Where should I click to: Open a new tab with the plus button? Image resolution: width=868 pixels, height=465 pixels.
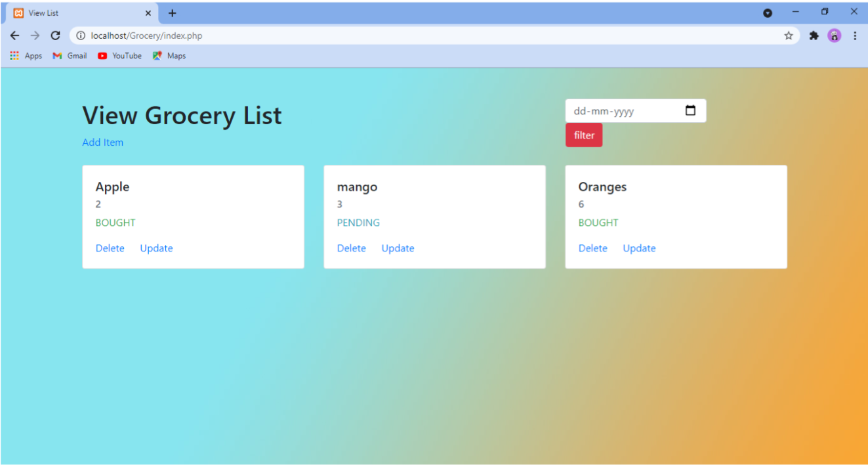tap(172, 12)
